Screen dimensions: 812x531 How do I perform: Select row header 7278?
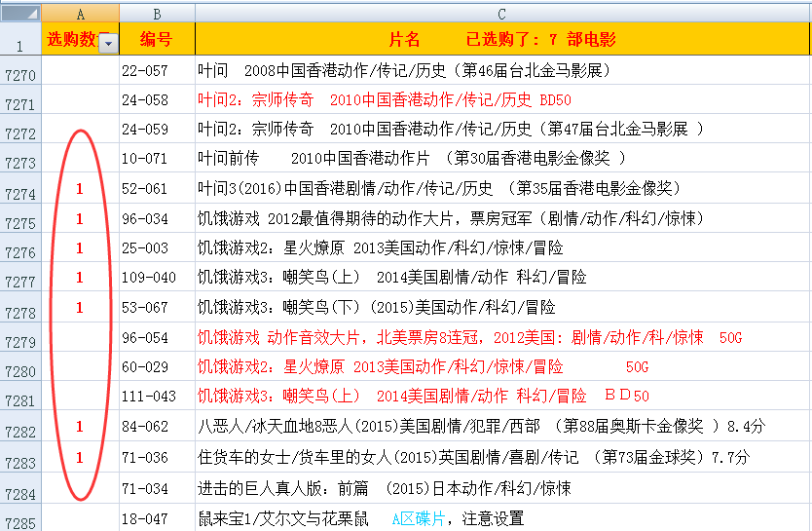point(20,307)
